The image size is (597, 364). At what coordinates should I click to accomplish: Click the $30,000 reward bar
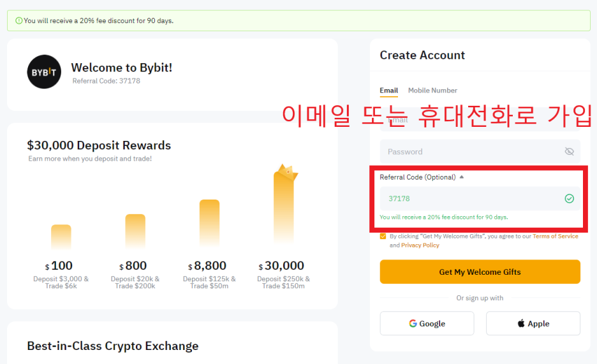pos(284,207)
